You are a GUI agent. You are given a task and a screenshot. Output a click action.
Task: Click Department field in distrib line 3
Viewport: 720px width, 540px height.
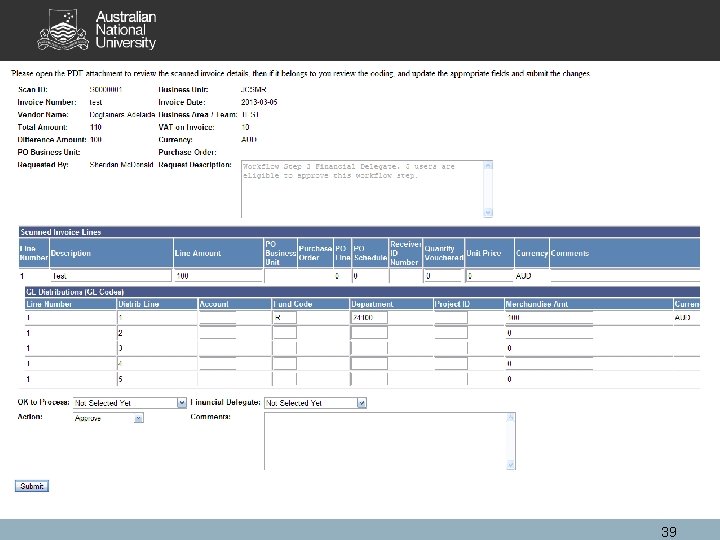tap(369, 348)
